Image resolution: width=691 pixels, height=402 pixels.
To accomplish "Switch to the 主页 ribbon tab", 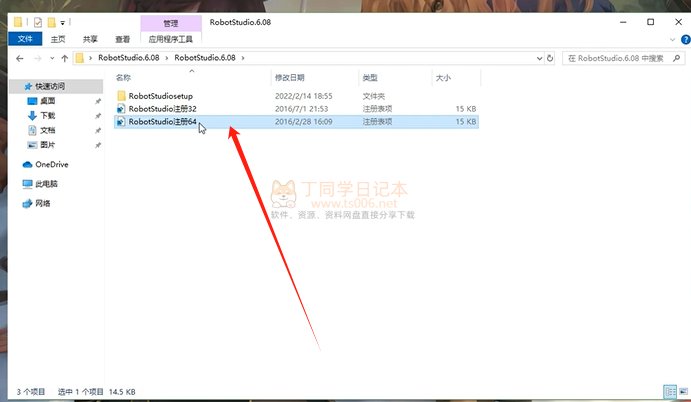I will [x=58, y=39].
